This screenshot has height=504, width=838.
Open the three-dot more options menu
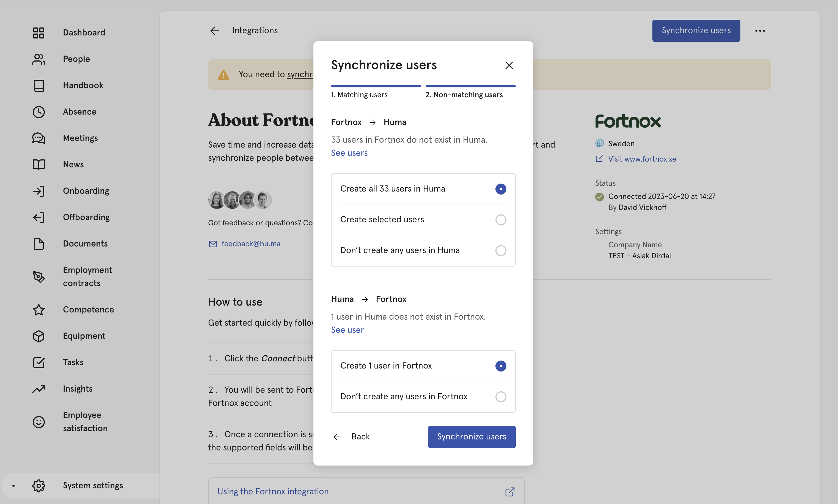[x=760, y=31]
